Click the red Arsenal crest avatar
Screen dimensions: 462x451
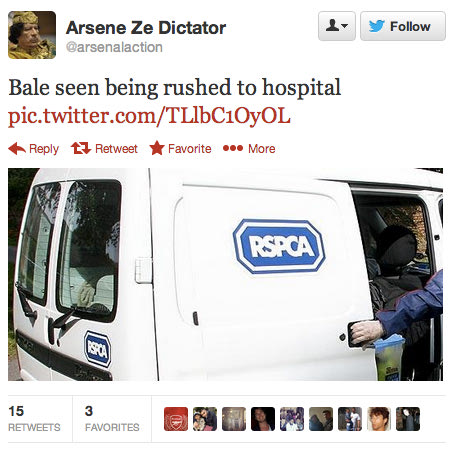click(x=176, y=419)
